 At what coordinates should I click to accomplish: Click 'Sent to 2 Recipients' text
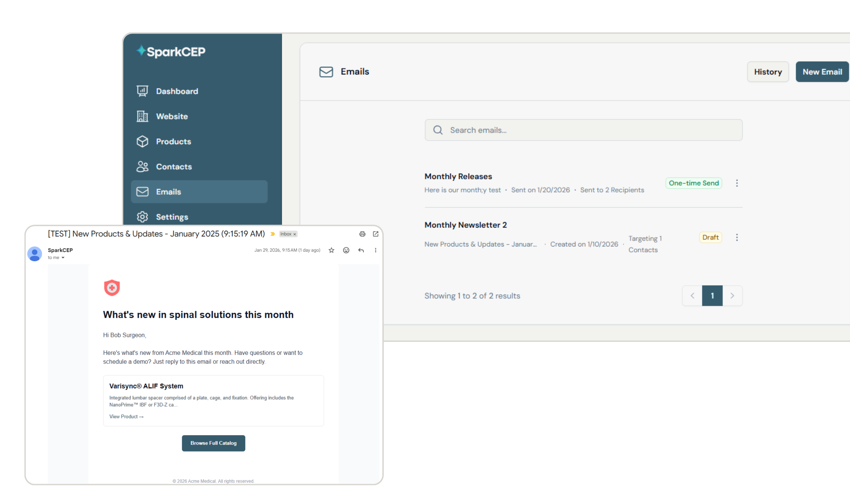pyautogui.click(x=612, y=190)
